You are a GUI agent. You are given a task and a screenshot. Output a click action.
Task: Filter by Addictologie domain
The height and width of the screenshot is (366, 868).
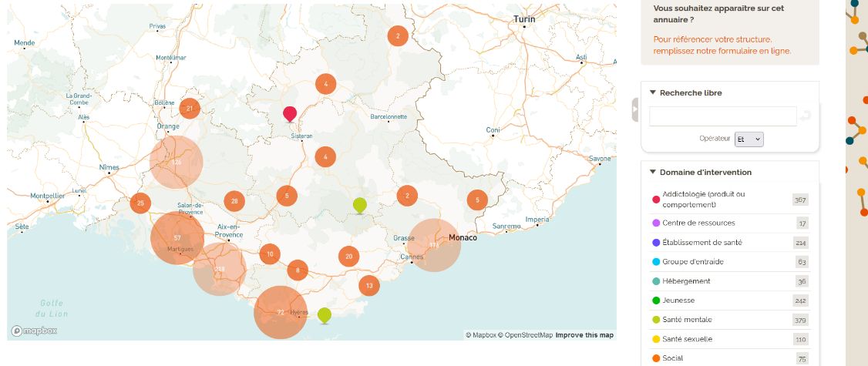tap(704, 200)
